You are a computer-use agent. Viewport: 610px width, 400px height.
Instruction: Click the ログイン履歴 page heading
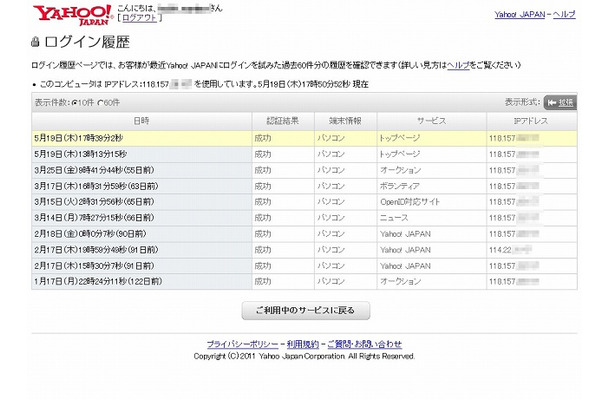(87, 42)
